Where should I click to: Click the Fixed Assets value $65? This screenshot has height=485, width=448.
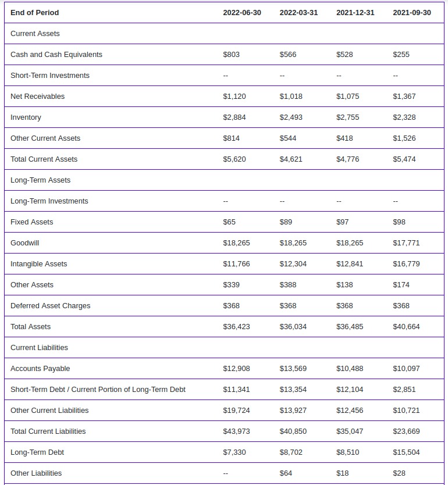(x=229, y=222)
